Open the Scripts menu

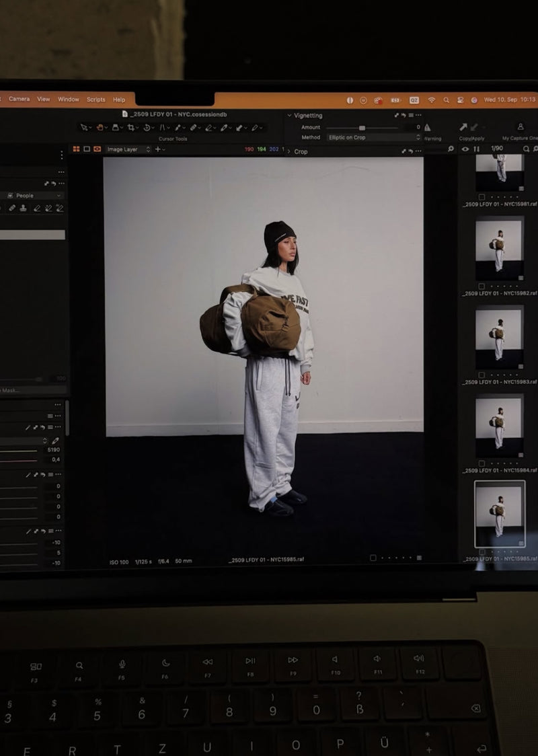click(x=95, y=100)
